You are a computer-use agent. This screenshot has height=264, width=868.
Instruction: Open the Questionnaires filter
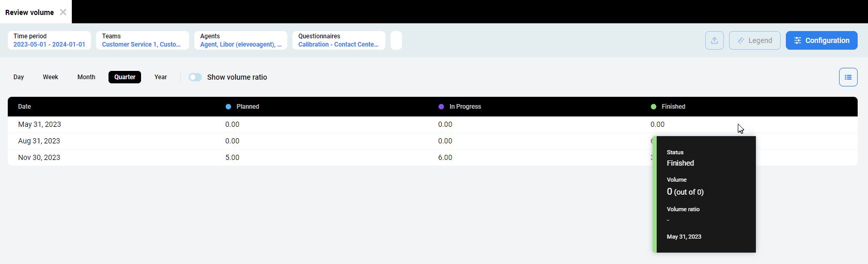(338, 40)
